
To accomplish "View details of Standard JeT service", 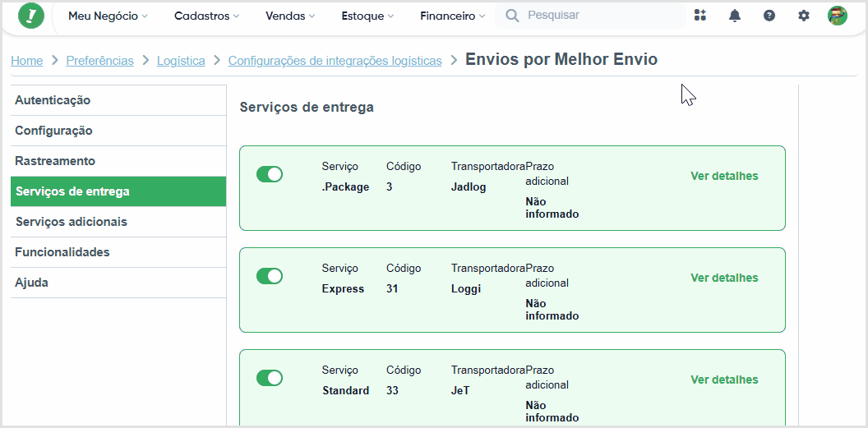I will 724,380.
